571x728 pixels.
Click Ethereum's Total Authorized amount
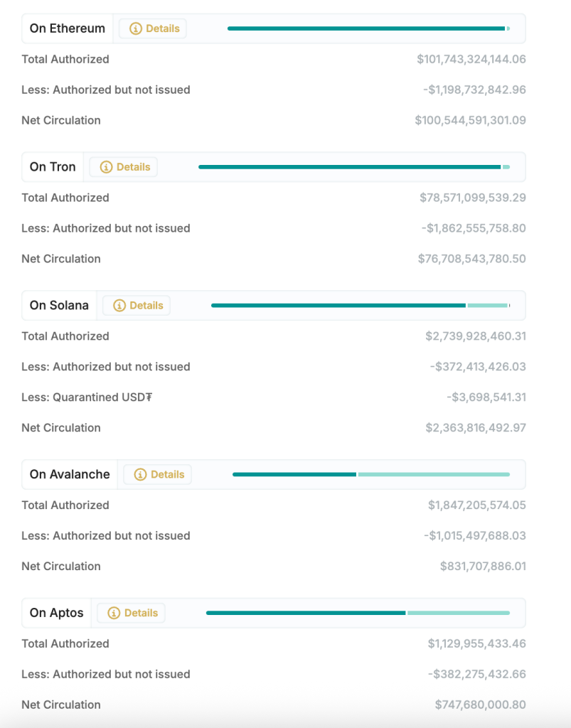click(471, 60)
